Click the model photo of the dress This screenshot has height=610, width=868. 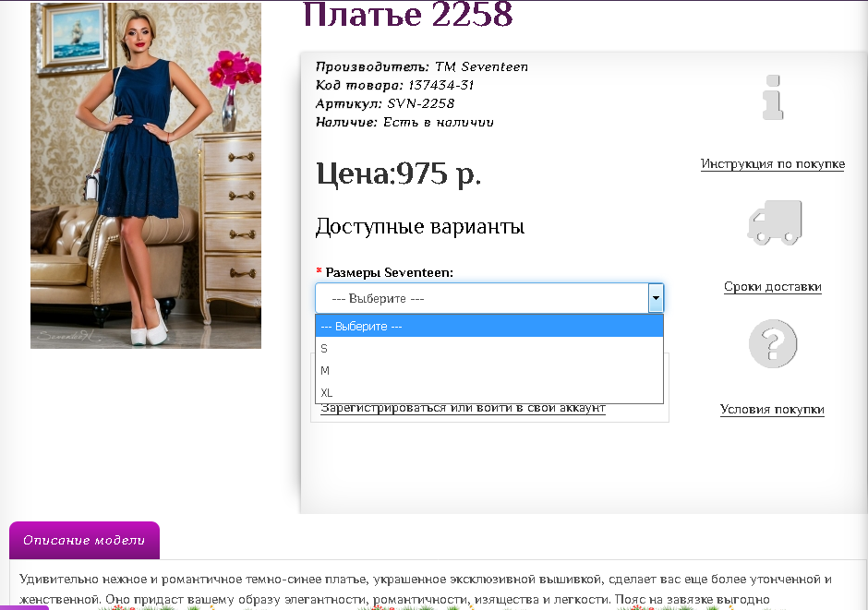click(x=145, y=175)
